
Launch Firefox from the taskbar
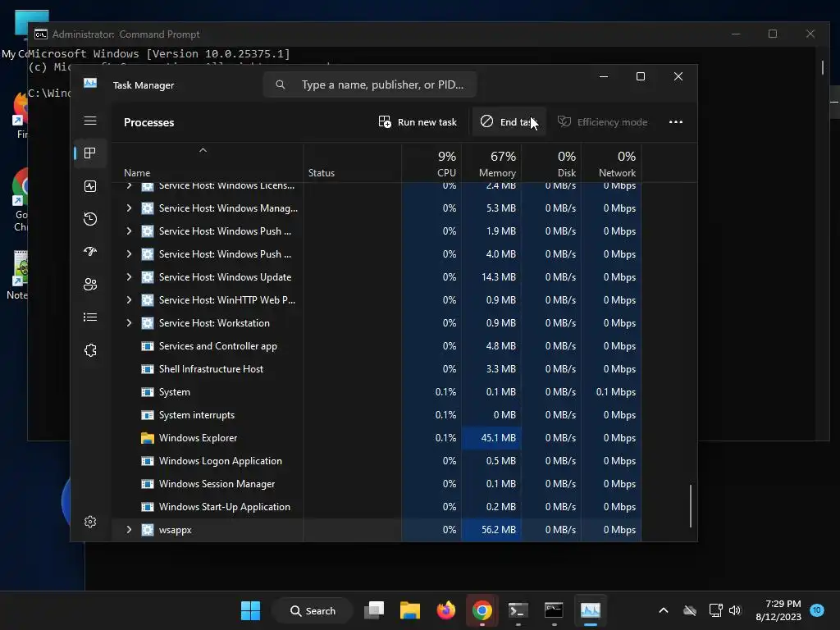pyautogui.click(x=445, y=610)
